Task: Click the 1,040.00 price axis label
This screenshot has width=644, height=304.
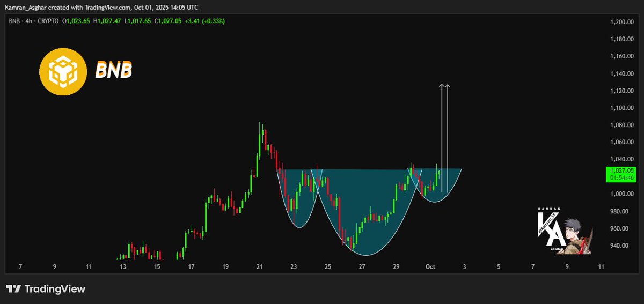Action: click(623, 159)
